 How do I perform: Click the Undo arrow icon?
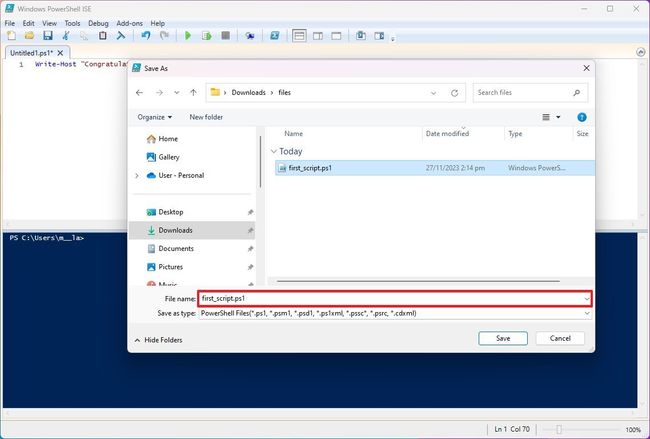146,36
